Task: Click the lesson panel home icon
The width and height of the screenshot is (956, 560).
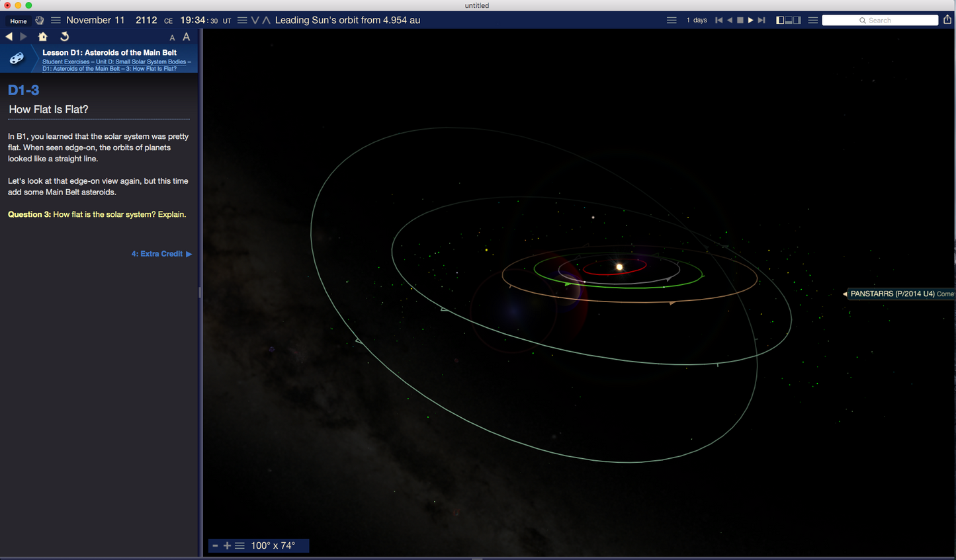Action: click(43, 37)
